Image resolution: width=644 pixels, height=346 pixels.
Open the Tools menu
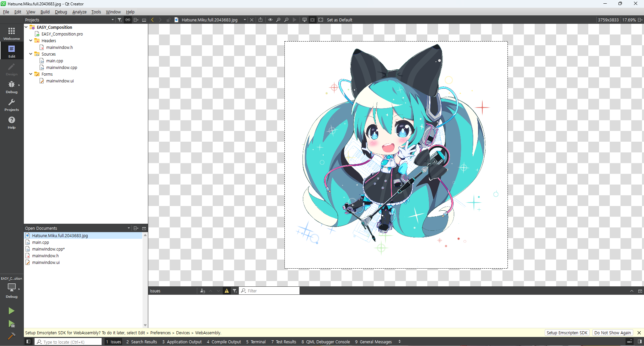pyautogui.click(x=96, y=12)
